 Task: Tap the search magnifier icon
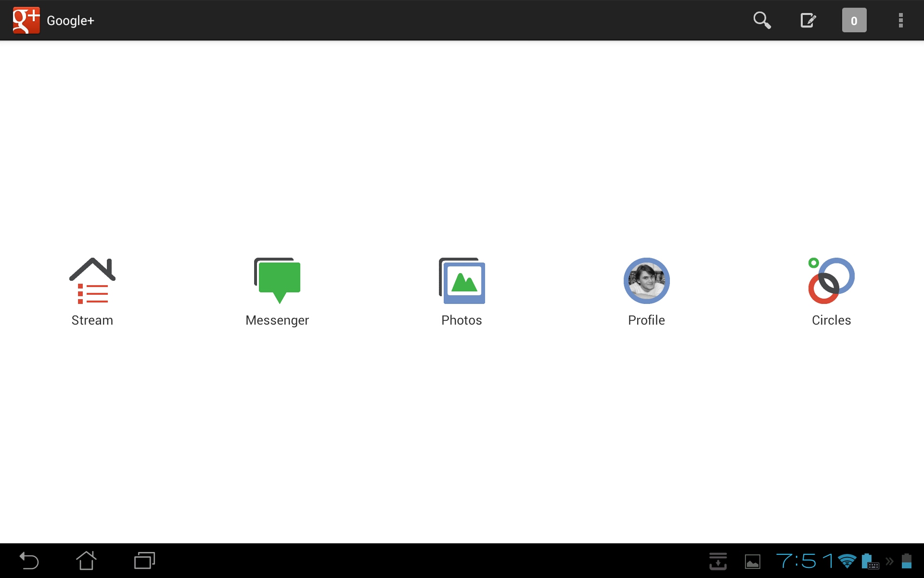pyautogui.click(x=762, y=20)
